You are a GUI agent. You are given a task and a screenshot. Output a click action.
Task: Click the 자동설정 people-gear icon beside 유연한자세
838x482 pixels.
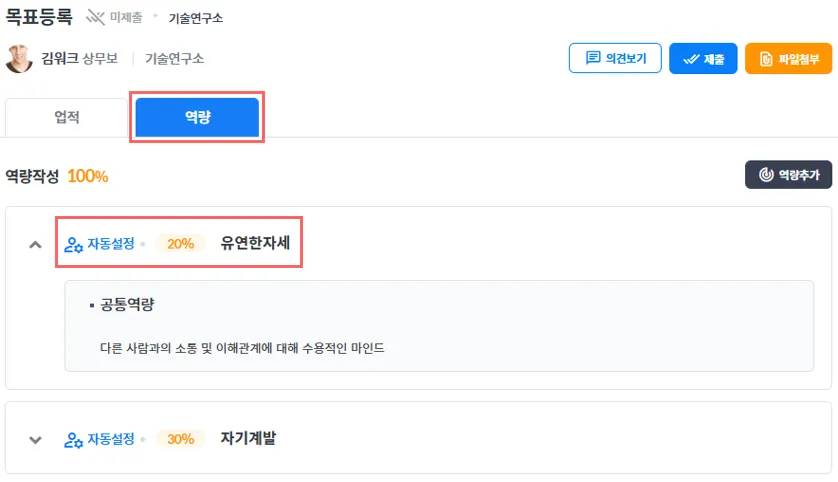[73, 244]
